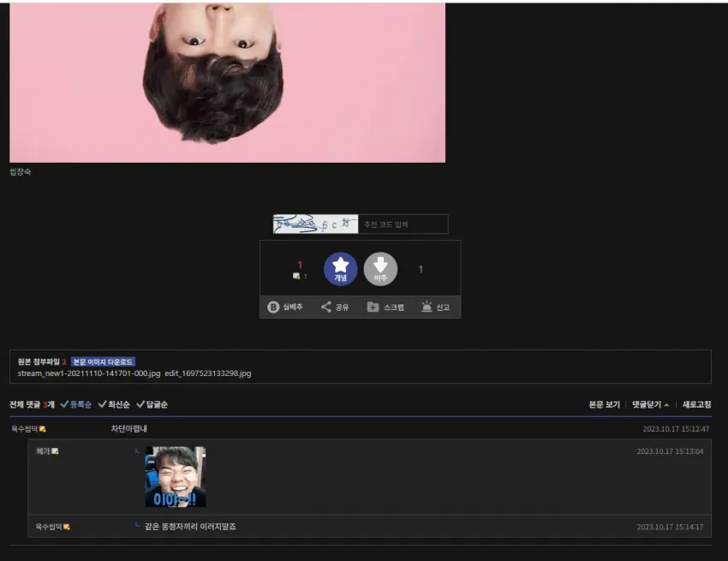Click the captcha code image

click(315, 224)
